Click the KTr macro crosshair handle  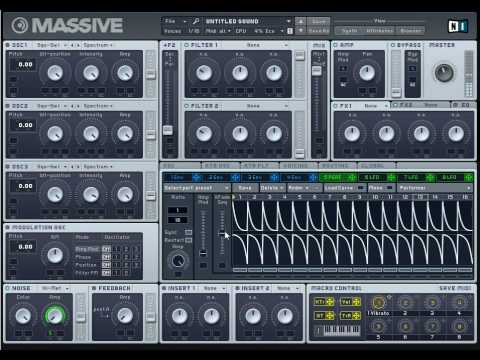(330, 302)
